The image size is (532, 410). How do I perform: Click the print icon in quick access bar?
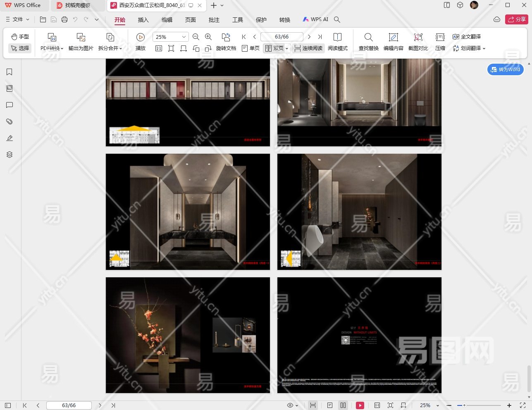pyautogui.click(x=64, y=19)
